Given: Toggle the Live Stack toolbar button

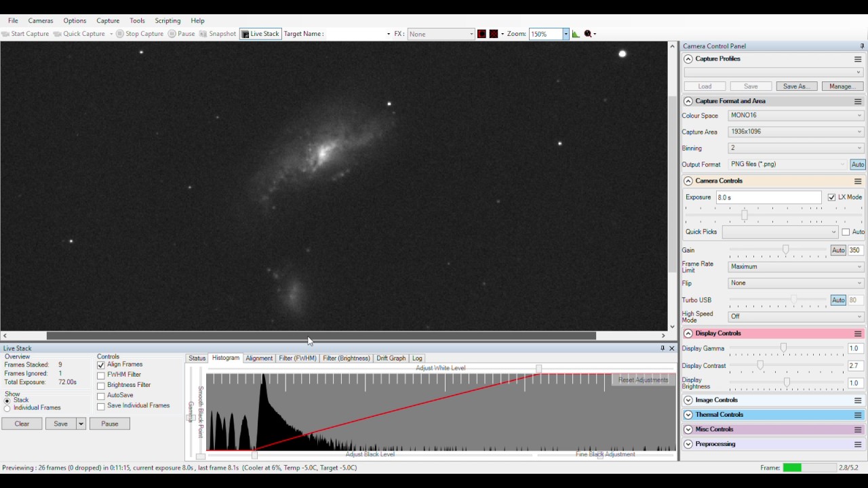Looking at the screenshot, I should tap(260, 34).
